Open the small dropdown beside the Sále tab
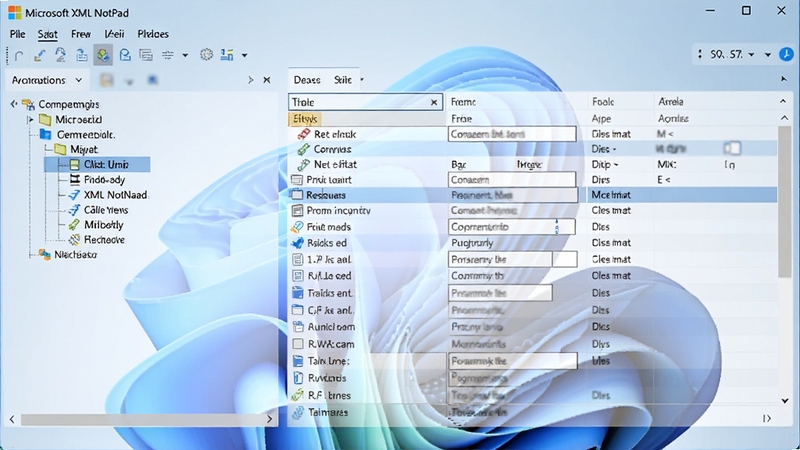Image resolution: width=800 pixels, height=450 pixels. pyautogui.click(x=362, y=80)
